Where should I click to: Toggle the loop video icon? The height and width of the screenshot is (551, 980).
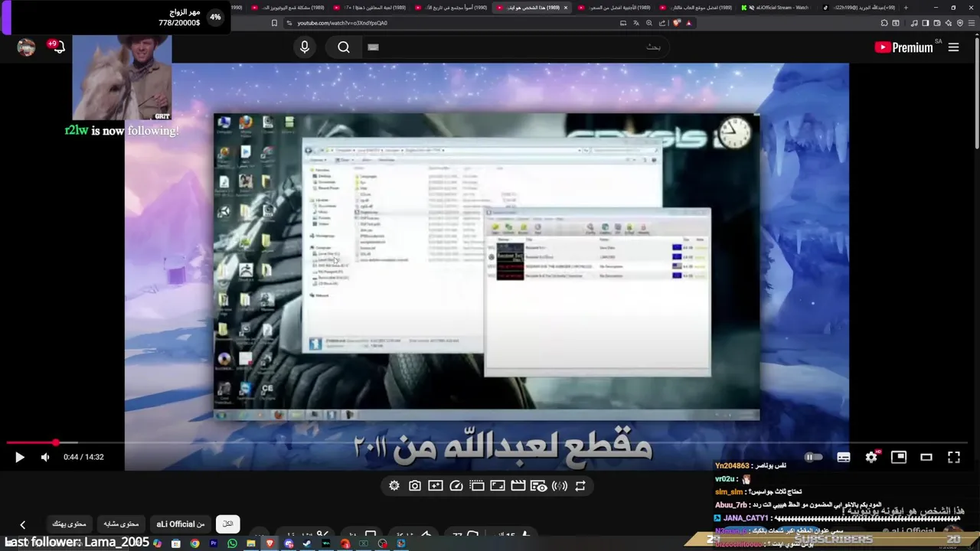pos(580,486)
